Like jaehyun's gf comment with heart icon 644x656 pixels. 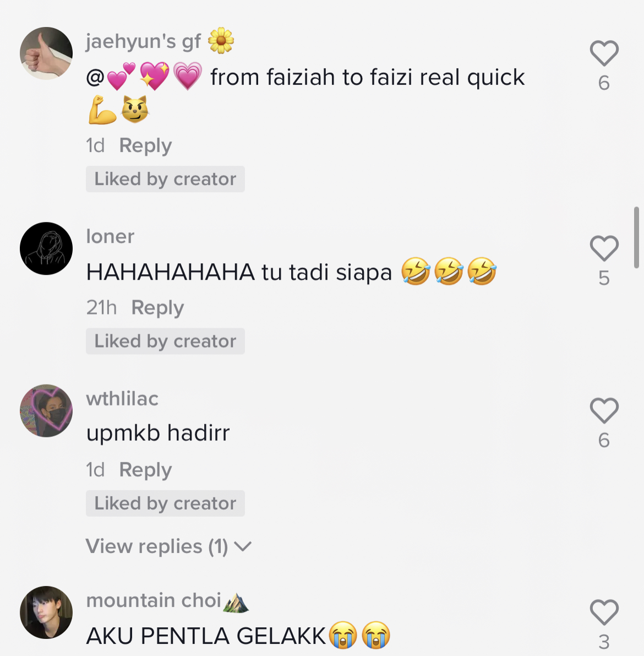pyautogui.click(x=604, y=53)
